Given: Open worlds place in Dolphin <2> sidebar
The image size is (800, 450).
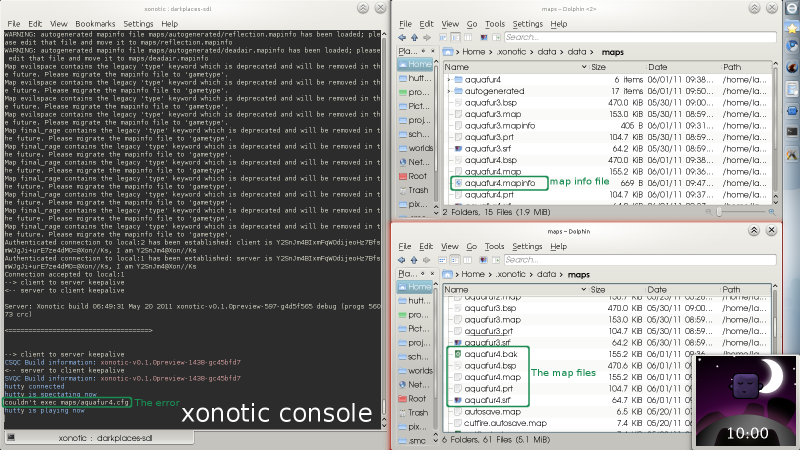Looking at the screenshot, I should [x=414, y=148].
